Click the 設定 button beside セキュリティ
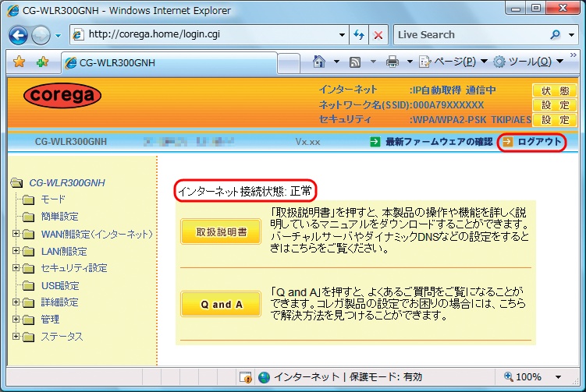586x392 pixels. (555, 120)
